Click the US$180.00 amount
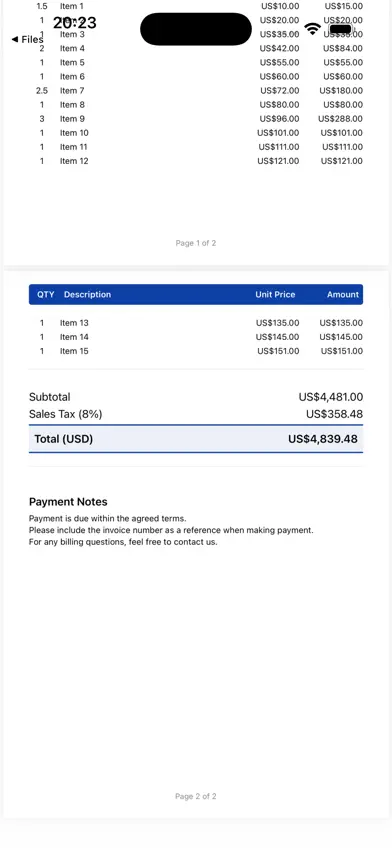This screenshot has width=392, height=852. [341, 91]
